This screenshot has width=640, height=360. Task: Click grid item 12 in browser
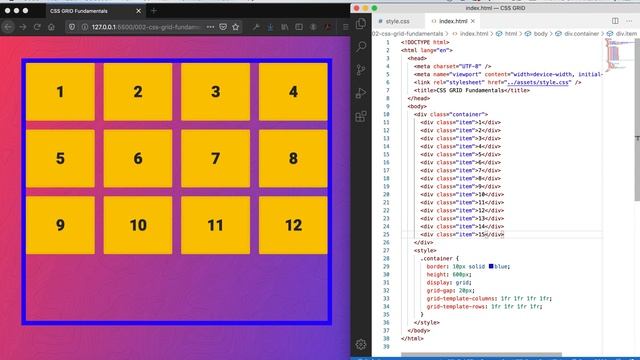[293, 225]
